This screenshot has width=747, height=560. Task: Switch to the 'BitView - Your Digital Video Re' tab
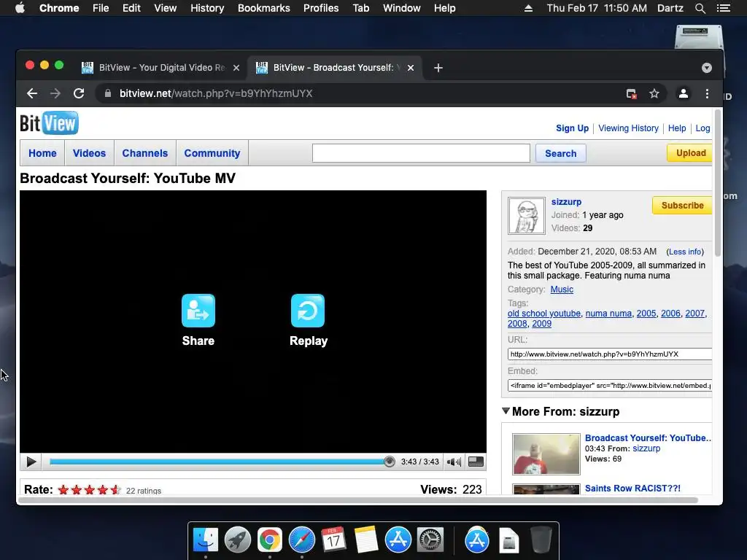(161, 68)
